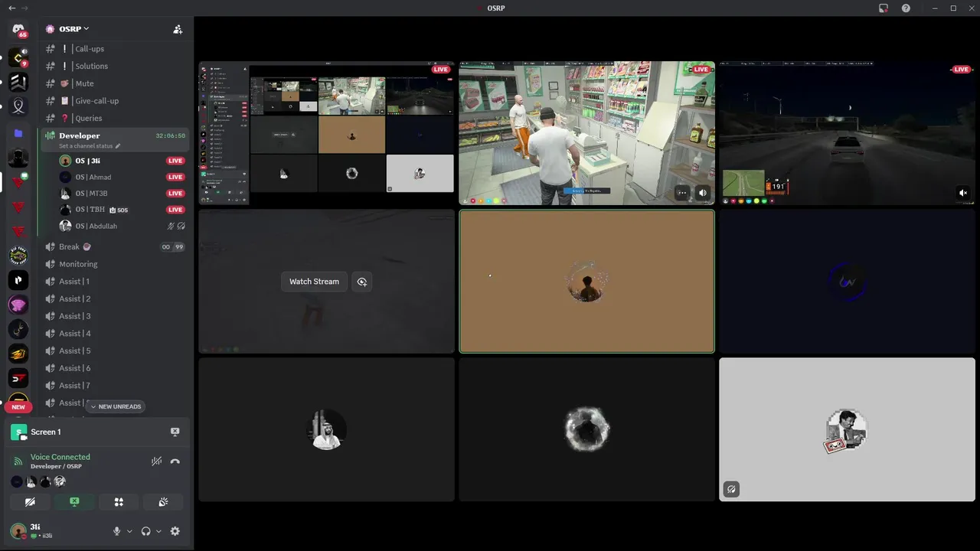Join Assist | 2 voice channel
The height and width of the screenshot is (551, 980).
[115, 298]
